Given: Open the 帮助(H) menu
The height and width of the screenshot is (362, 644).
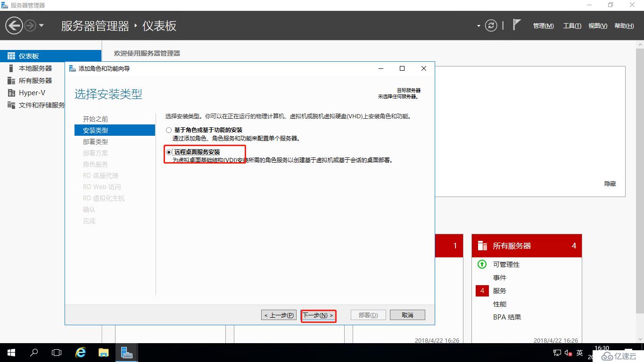Looking at the screenshot, I should (x=624, y=26).
